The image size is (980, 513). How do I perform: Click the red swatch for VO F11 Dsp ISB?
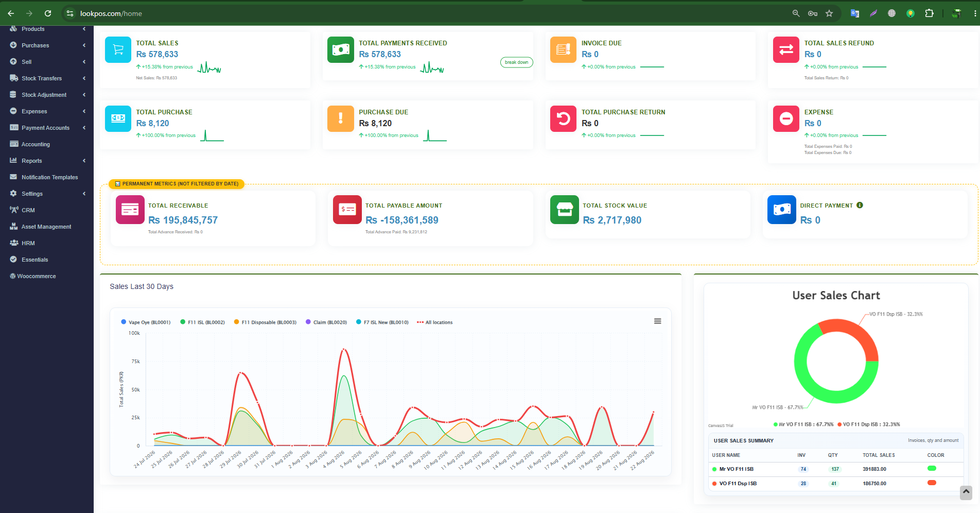coord(932,483)
